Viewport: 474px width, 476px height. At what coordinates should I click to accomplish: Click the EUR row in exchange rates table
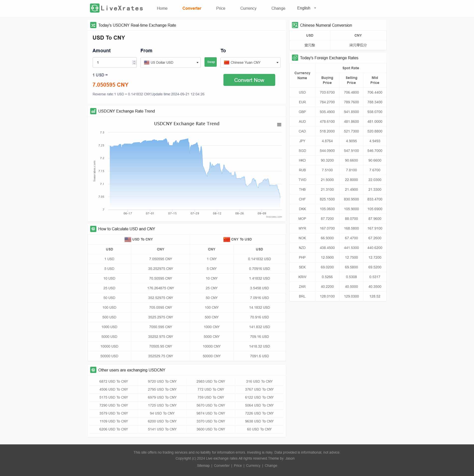338,102
